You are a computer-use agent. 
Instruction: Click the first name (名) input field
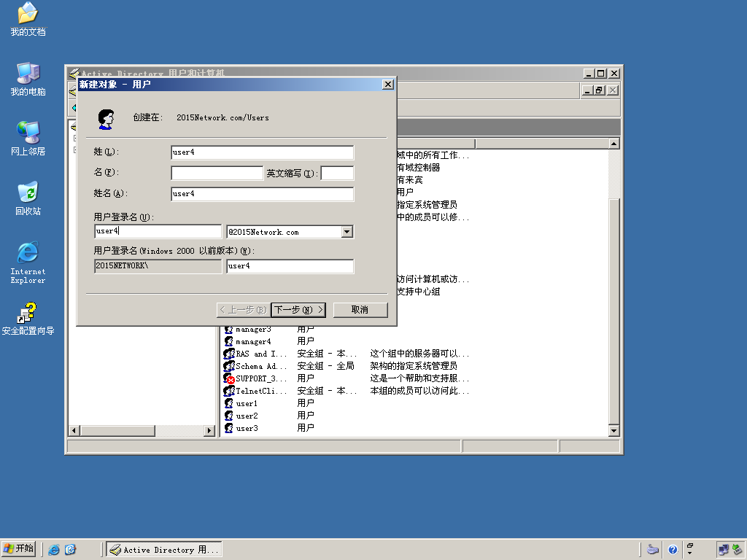pos(217,173)
